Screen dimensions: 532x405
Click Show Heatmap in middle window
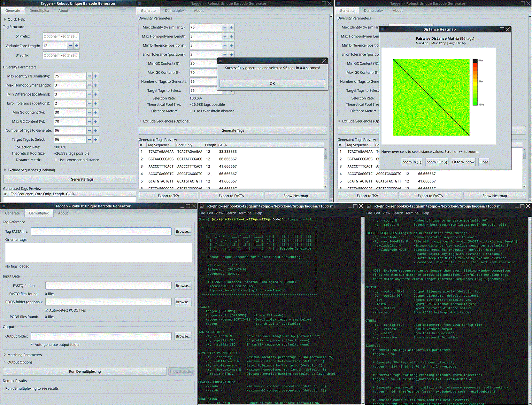click(296, 196)
